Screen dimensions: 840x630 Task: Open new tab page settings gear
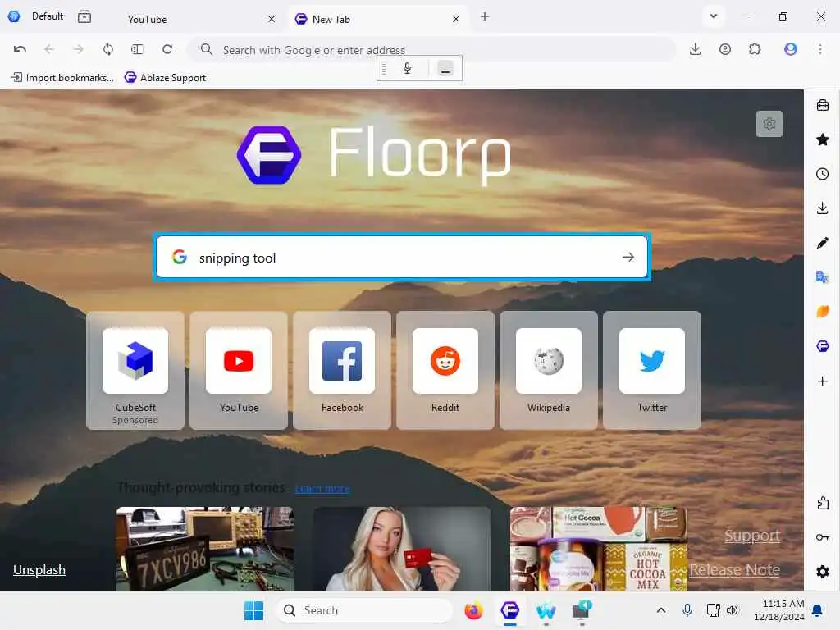tap(769, 124)
